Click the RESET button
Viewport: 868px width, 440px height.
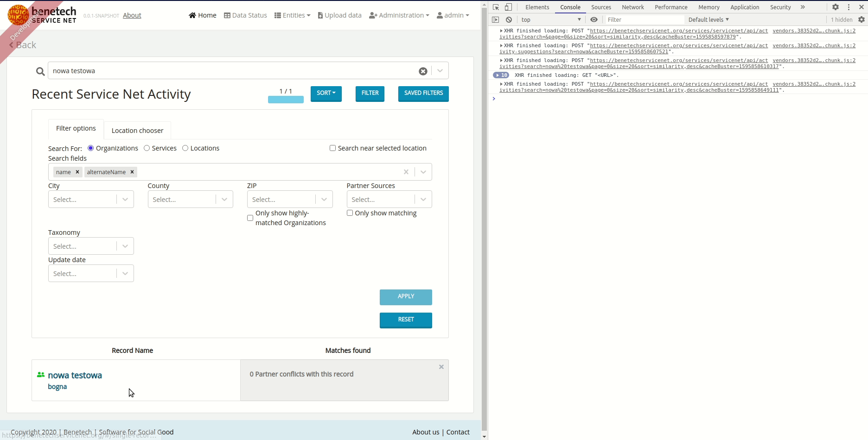[406, 320]
